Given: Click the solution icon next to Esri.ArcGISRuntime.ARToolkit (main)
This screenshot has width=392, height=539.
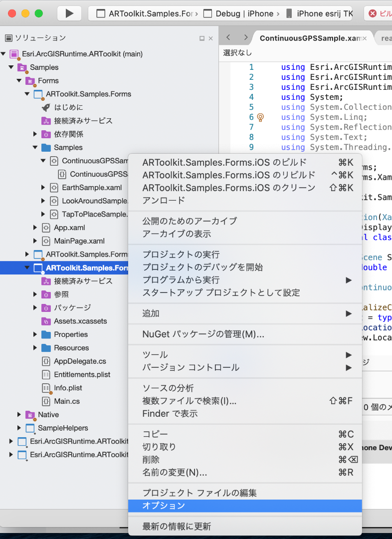Looking at the screenshot, I should point(14,54).
